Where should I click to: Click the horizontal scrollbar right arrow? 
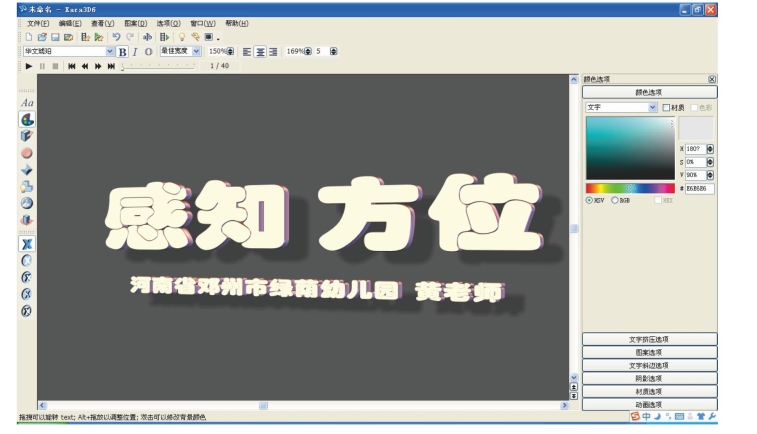tap(564, 406)
